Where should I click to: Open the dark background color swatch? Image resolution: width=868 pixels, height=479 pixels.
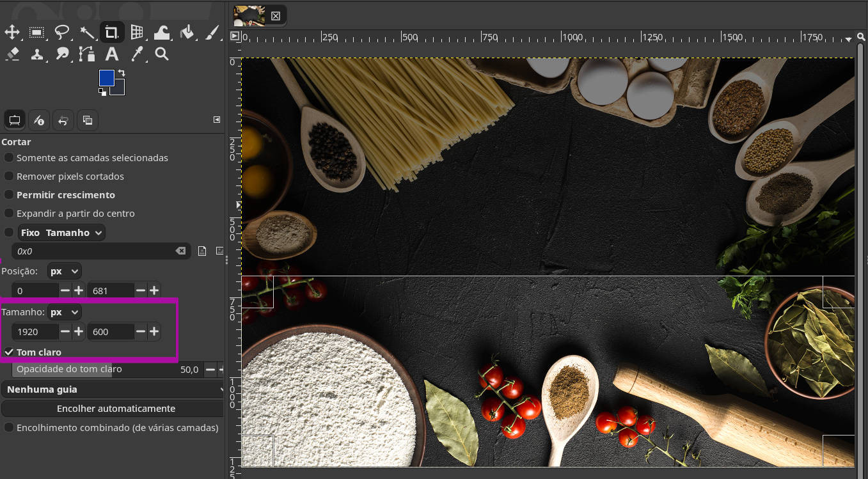tap(120, 90)
